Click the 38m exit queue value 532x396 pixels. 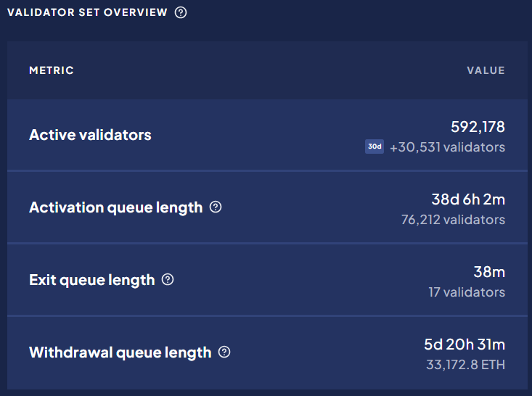489,272
